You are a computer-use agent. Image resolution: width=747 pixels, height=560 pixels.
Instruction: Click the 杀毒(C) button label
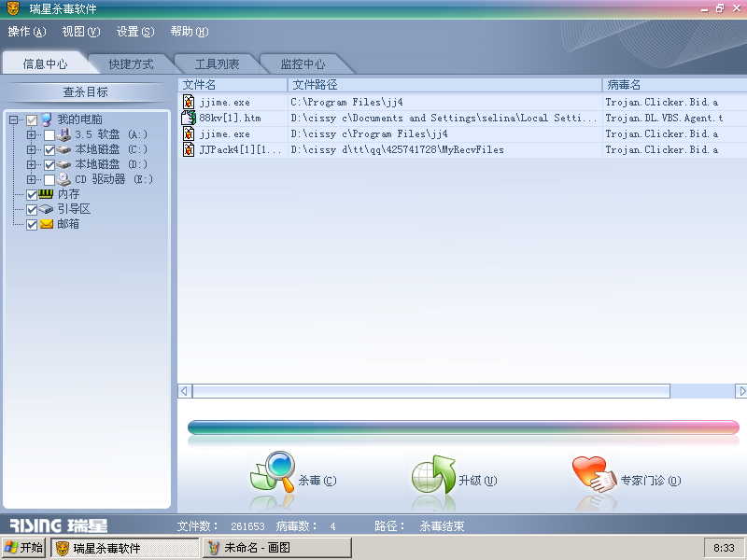(317, 480)
